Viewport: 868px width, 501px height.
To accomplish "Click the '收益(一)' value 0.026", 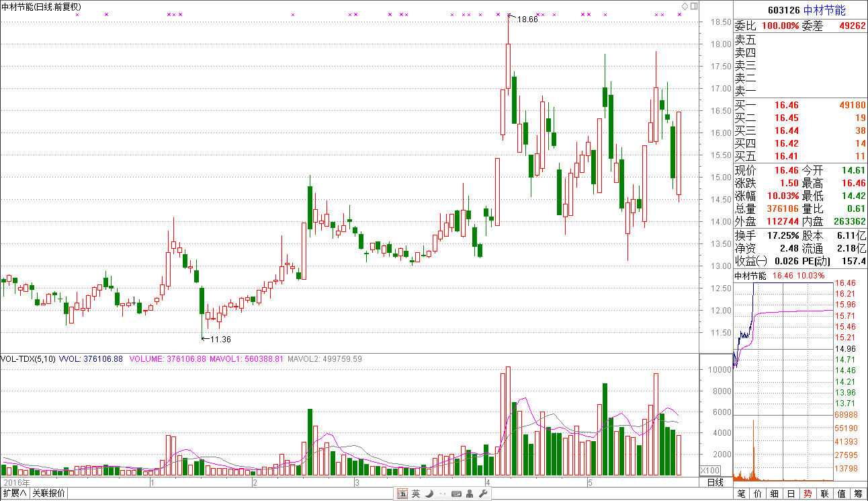I will tap(787, 261).
